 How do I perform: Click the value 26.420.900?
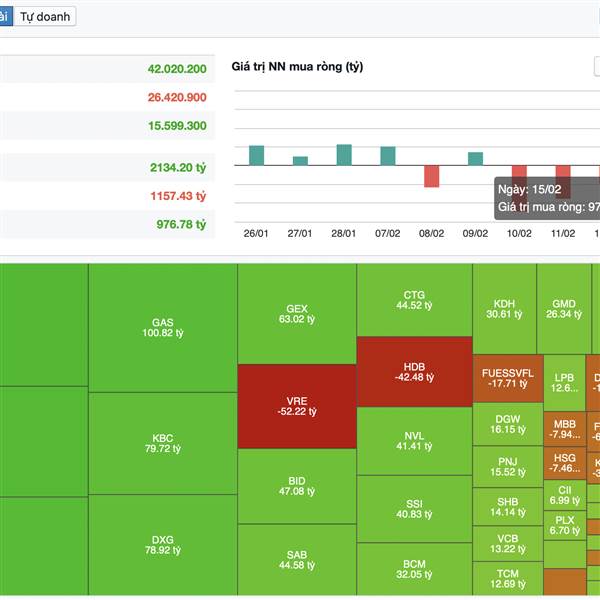pos(177,97)
